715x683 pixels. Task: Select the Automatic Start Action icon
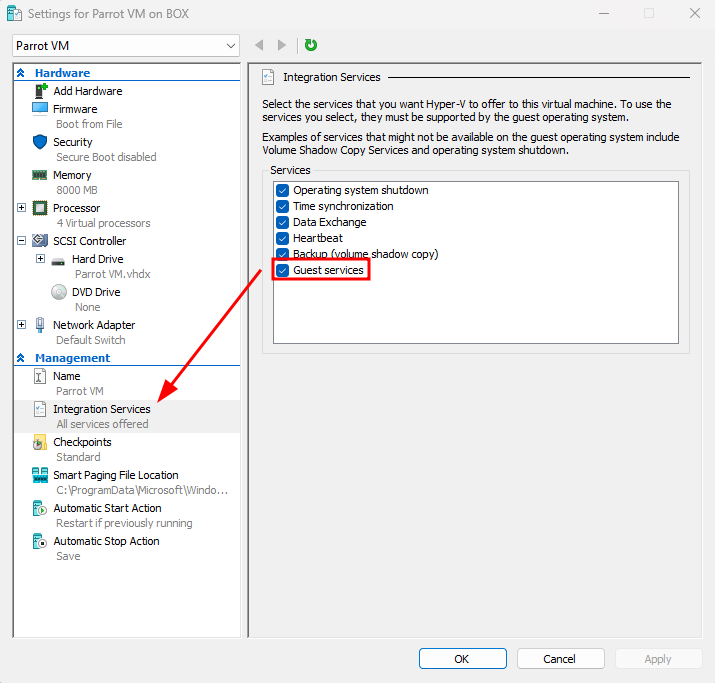(40, 508)
